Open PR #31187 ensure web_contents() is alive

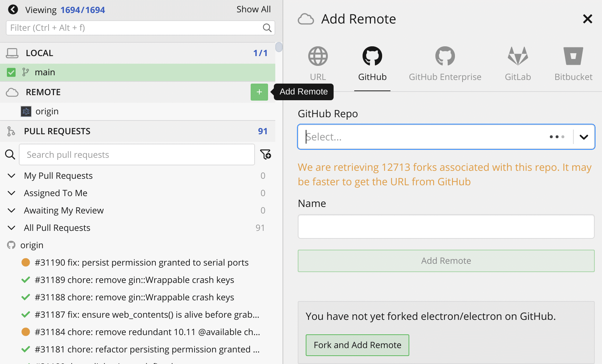click(147, 314)
